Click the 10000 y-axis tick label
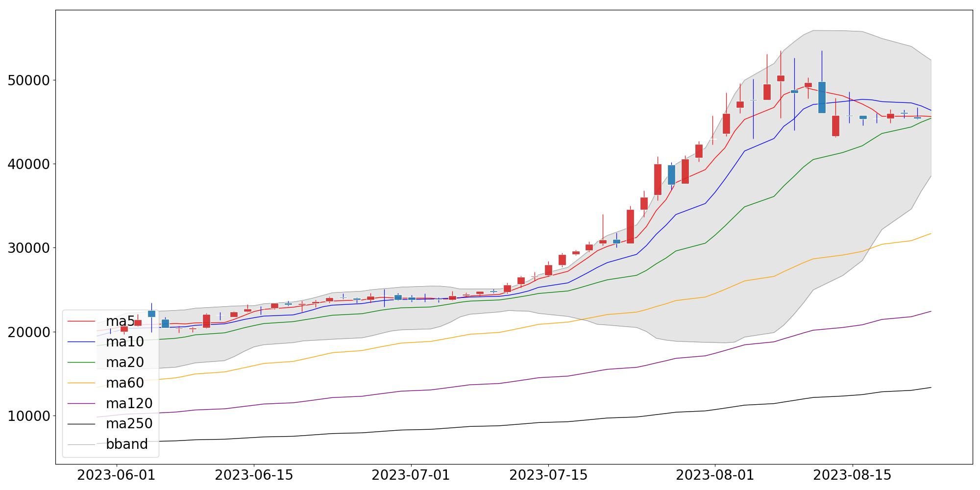980x490 pixels. point(29,416)
